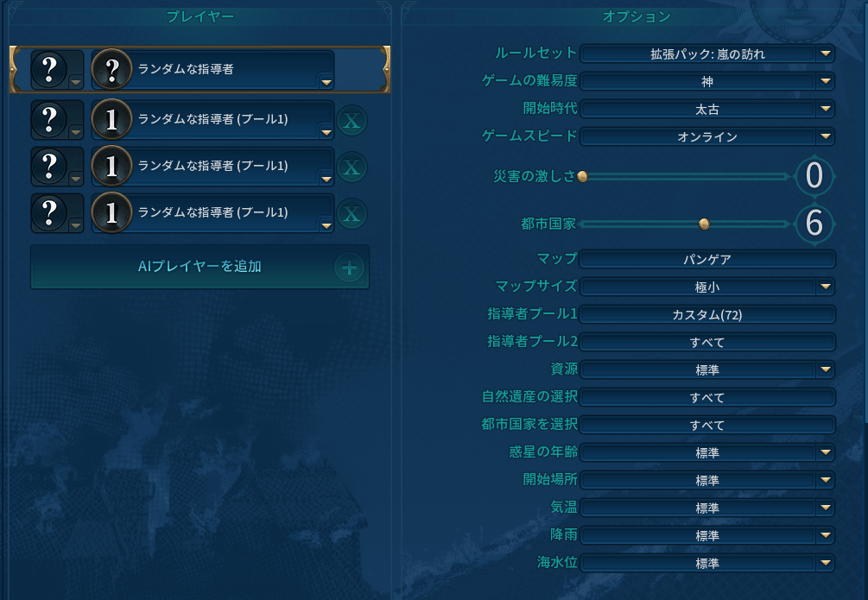Expand the ゲームスピード dropdown
868x600 pixels.
[706, 136]
